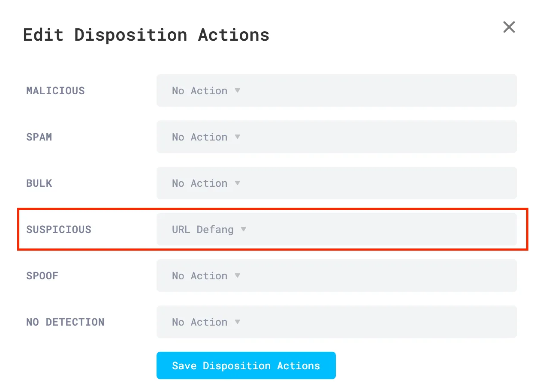This screenshot has width=540, height=392.
Task: Click the SPOOF dropdown chevron arrow
Action: coord(237,275)
